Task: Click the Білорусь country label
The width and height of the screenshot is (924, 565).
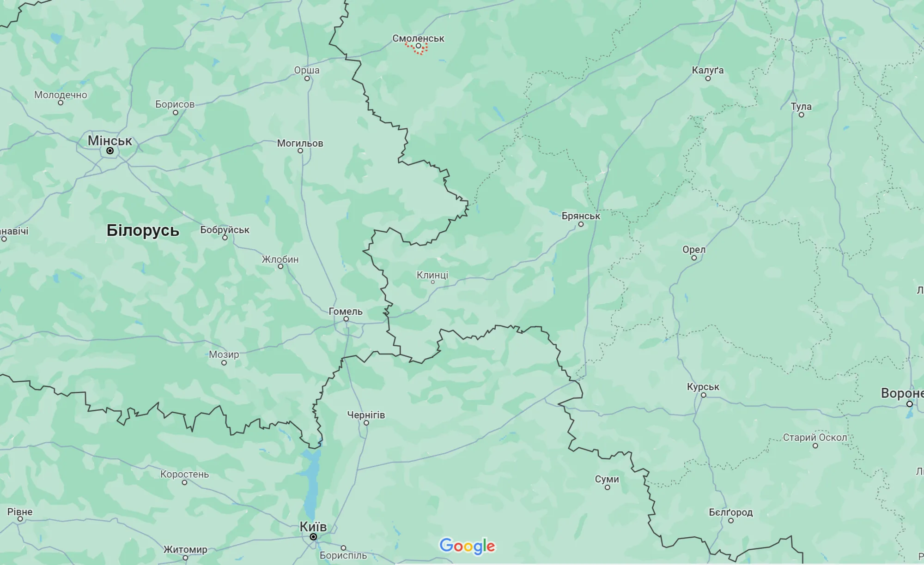Action: pos(143,230)
